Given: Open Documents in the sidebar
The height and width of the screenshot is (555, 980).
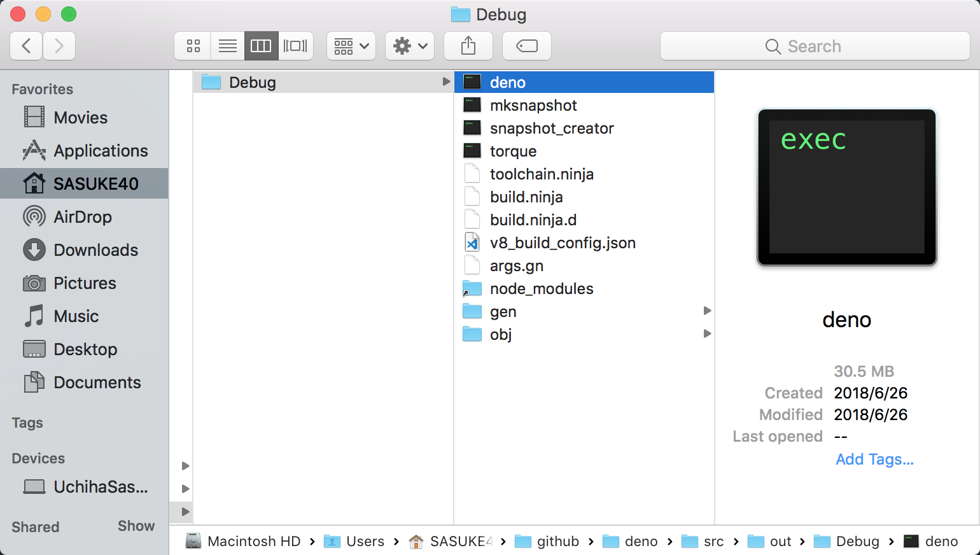Looking at the screenshot, I should point(84,383).
